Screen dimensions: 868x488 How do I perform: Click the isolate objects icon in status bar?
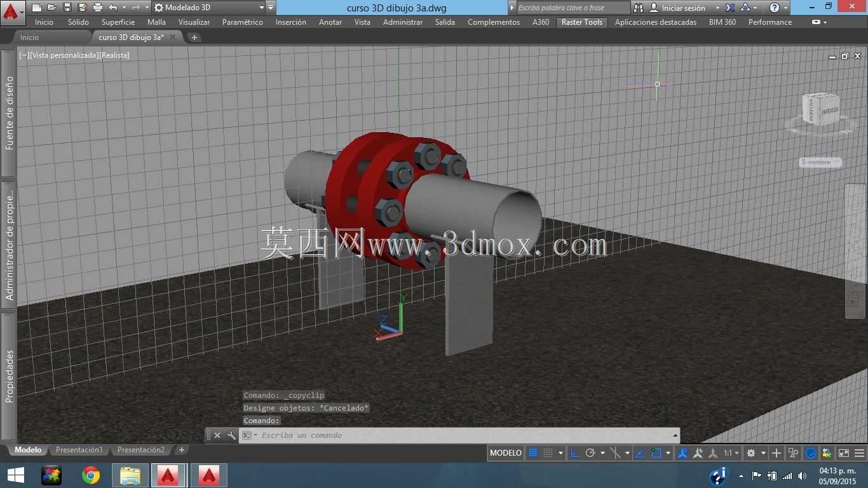pyautogui.click(x=793, y=453)
